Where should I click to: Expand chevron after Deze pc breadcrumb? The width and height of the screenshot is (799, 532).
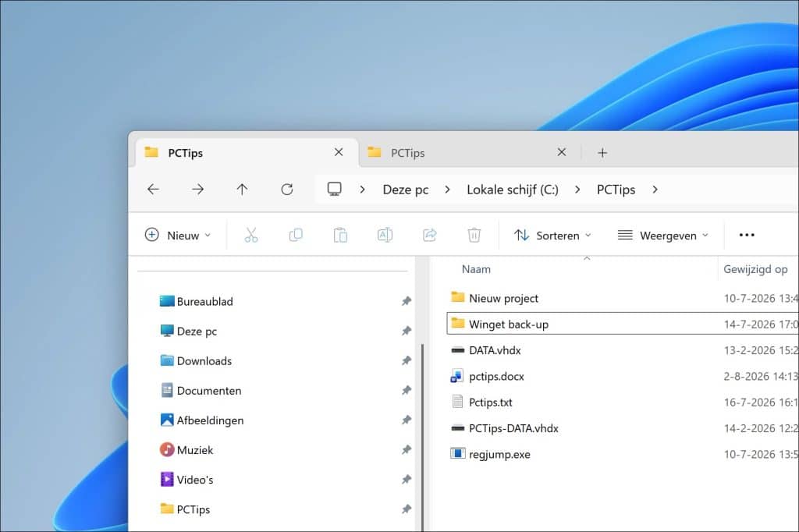[447, 190]
